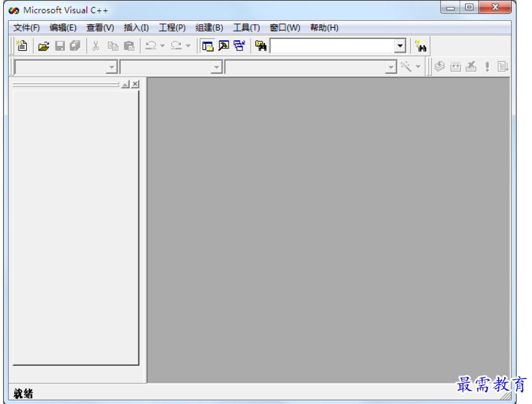Search help binoculars with question mark

421,46
